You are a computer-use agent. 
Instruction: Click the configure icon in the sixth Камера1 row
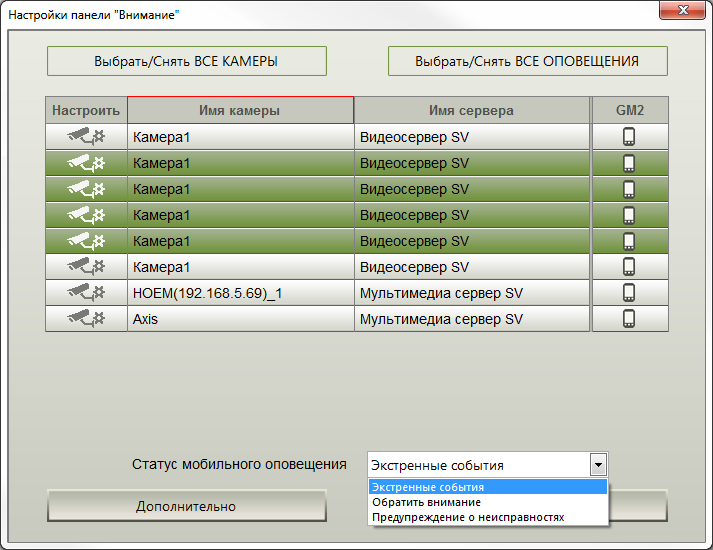[x=86, y=267]
